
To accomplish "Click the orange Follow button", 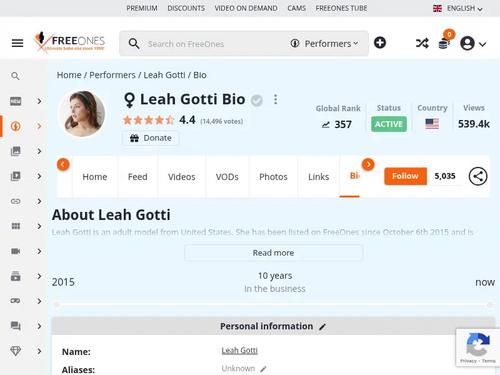I will point(405,176).
